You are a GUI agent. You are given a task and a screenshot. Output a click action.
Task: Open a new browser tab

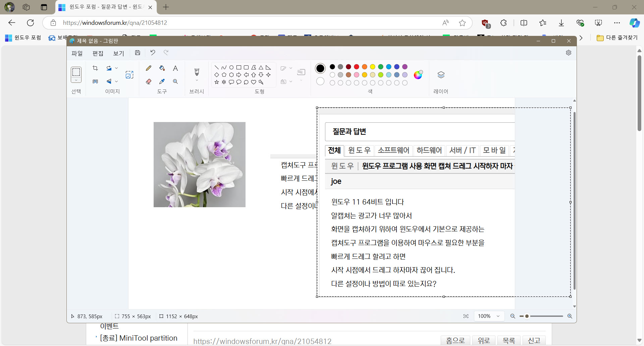166,7
